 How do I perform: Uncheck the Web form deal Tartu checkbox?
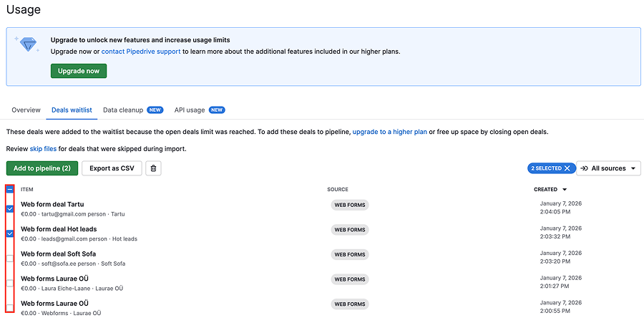tap(10, 208)
